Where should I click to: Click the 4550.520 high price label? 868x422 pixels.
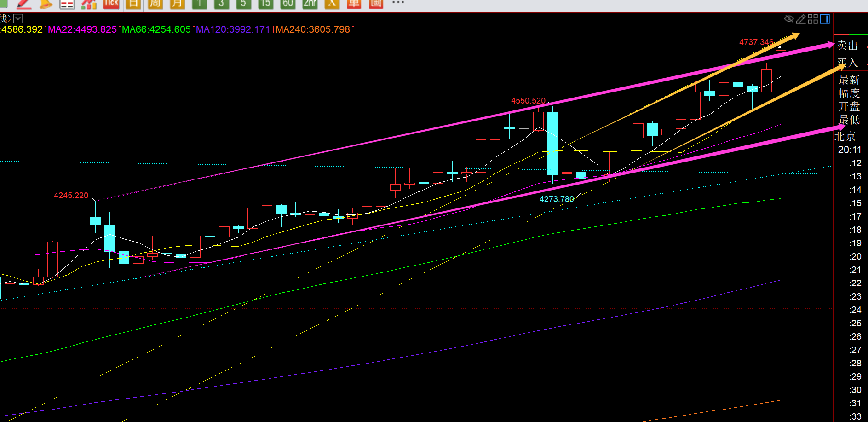click(x=528, y=101)
